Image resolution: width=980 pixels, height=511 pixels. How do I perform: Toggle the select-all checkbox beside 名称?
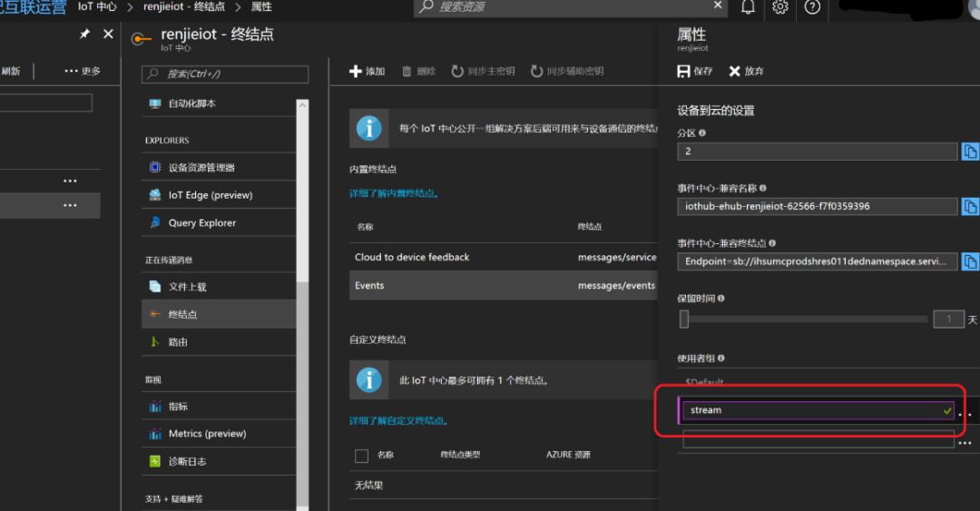[361, 456]
